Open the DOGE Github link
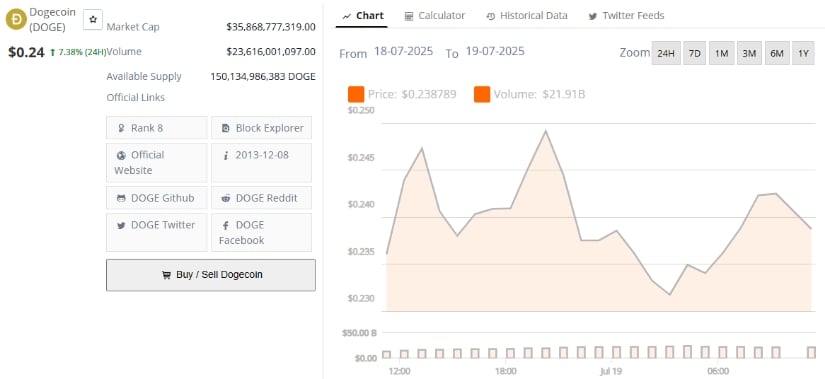Viewport: 825px width, 379px height. pos(157,198)
